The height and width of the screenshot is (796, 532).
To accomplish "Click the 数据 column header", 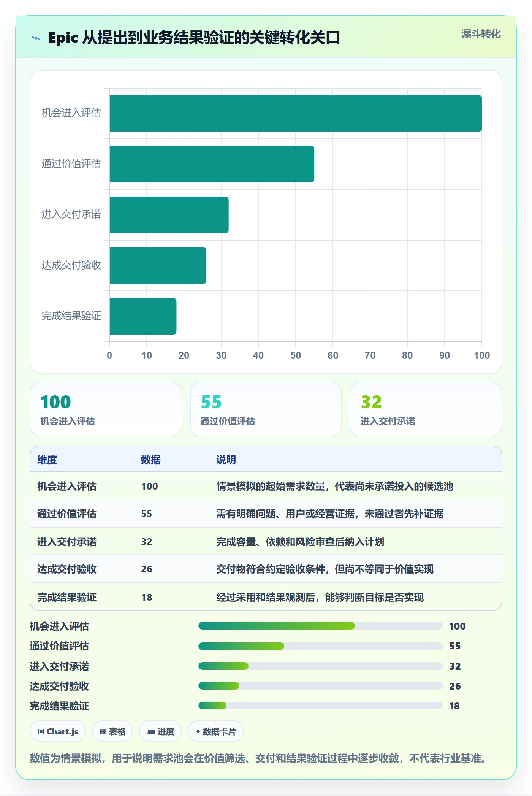I will point(151,460).
